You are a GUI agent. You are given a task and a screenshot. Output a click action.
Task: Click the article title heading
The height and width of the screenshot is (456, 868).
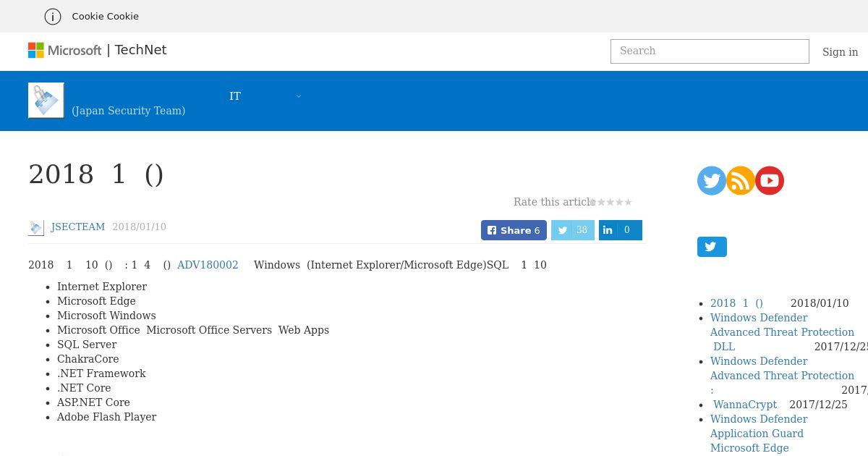(x=96, y=174)
